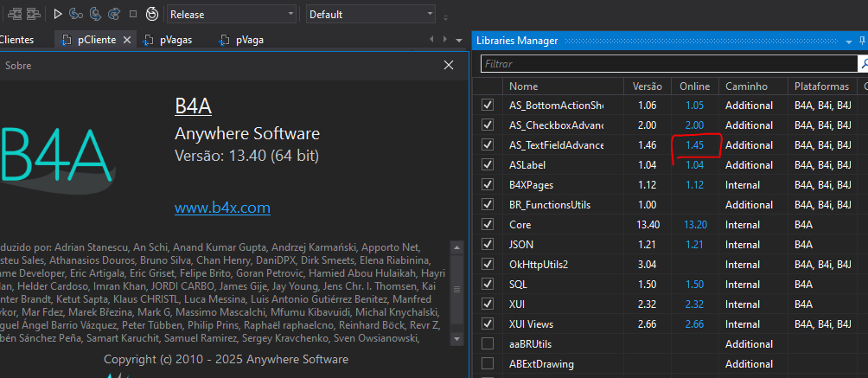Click the Restart circular arrow icon
Viewport: 868px width, 378px height.
(151, 14)
